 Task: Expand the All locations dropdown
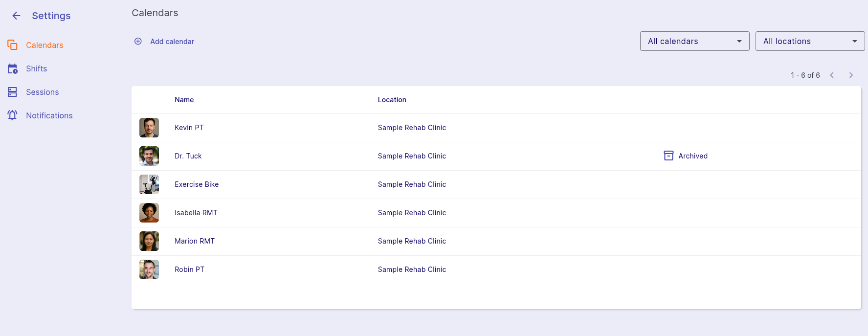click(x=810, y=41)
